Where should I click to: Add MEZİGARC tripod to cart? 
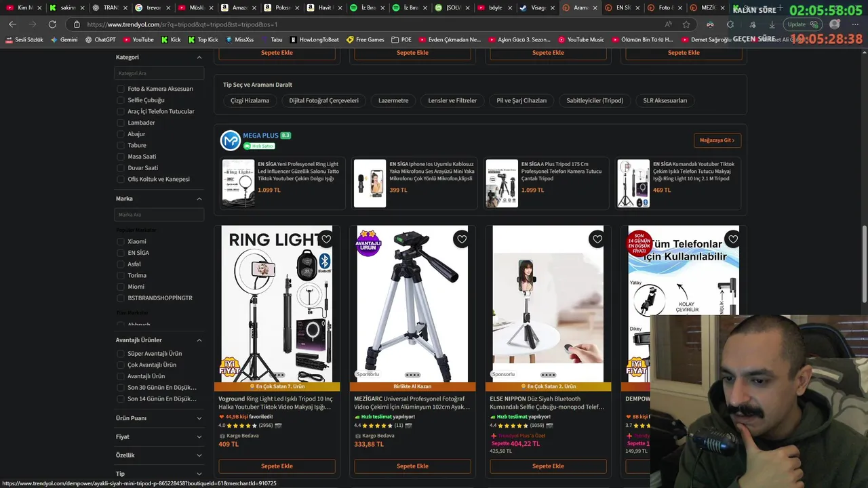point(412,466)
